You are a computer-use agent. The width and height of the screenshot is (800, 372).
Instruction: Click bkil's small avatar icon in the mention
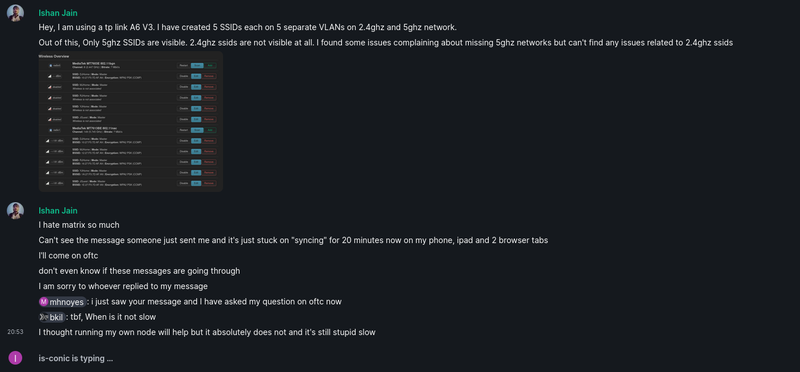[x=44, y=317]
